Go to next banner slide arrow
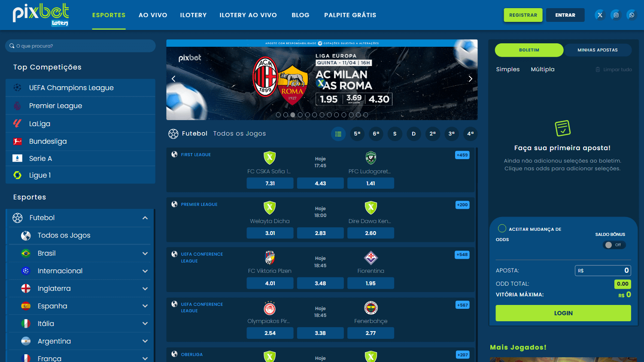 pyautogui.click(x=470, y=78)
